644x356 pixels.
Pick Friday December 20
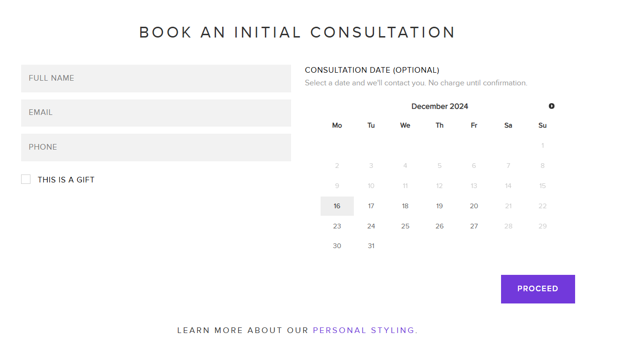(x=474, y=206)
